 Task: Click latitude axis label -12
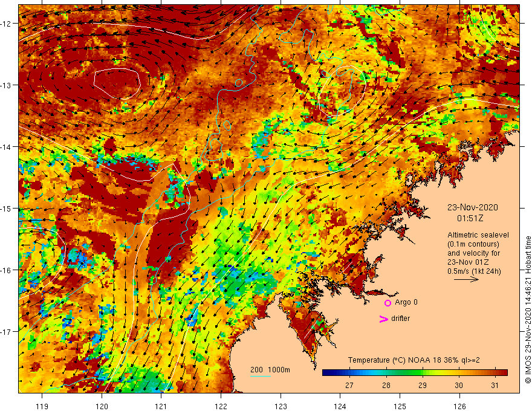(6, 24)
